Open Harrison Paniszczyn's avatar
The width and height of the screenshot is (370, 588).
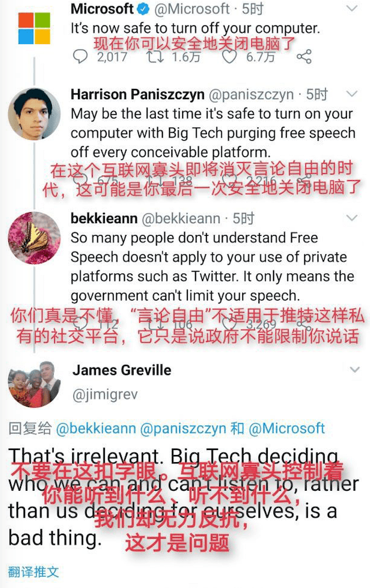[34, 114]
